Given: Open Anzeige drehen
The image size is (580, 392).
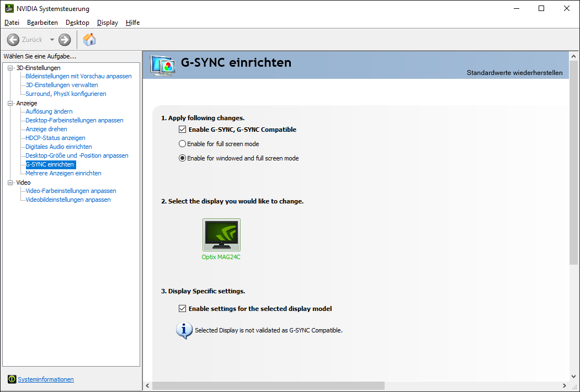Looking at the screenshot, I should pyautogui.click(x=46, y=130).
